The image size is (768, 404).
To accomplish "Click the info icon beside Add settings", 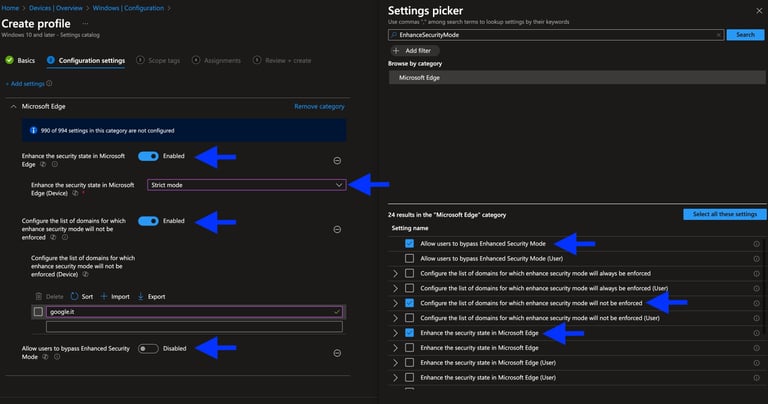I will [x=49, y=84].
